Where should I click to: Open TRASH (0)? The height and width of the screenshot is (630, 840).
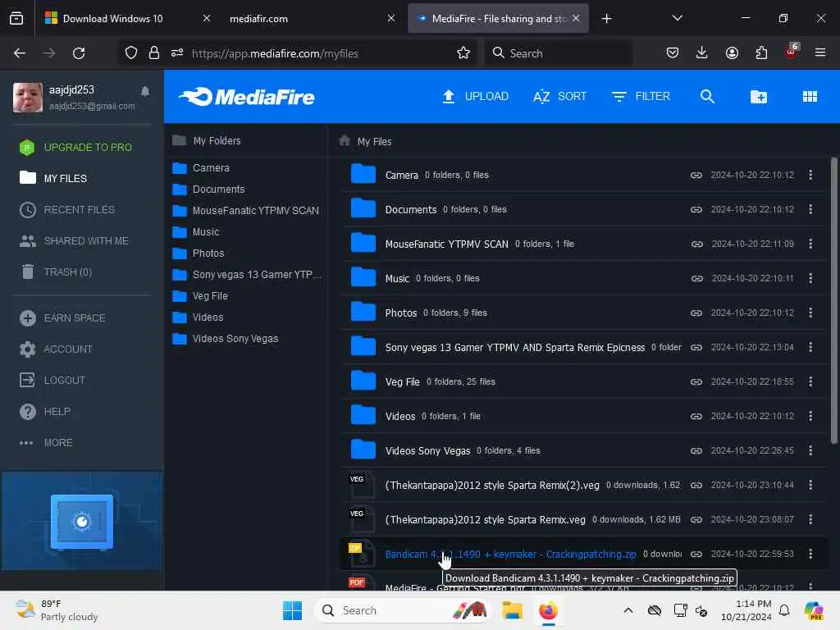(x=57, y=272)
